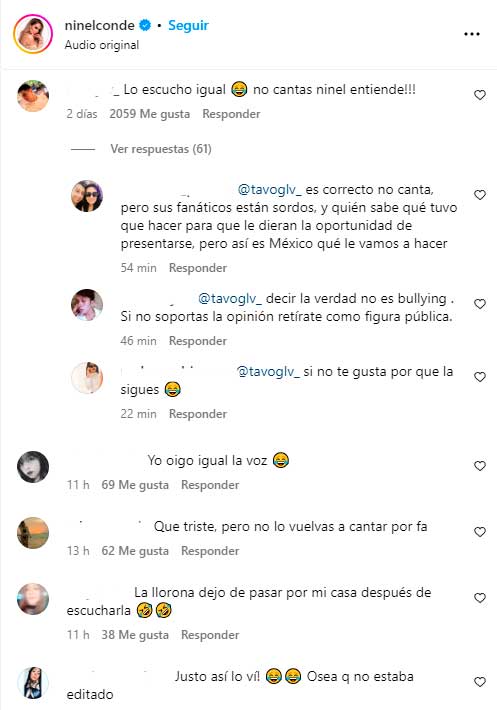Image resolution: width=497 pixels, height=710 pixels.
Task: Click the @tavoglv_ mention in 54 min reply
Action: (270, 190)
